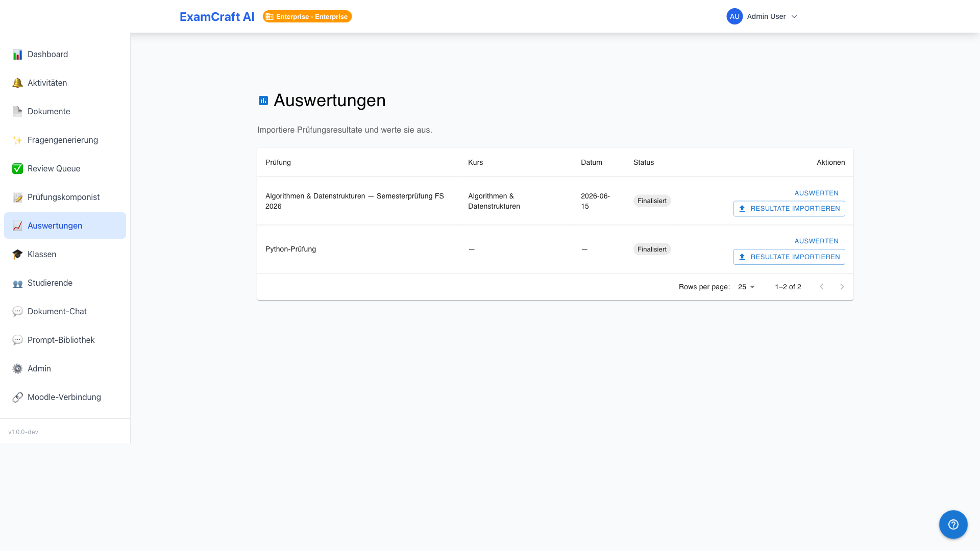Screen dimensions: 980x551
Task: Click the Python-Prüfung exam name
Action: [290, 249]
